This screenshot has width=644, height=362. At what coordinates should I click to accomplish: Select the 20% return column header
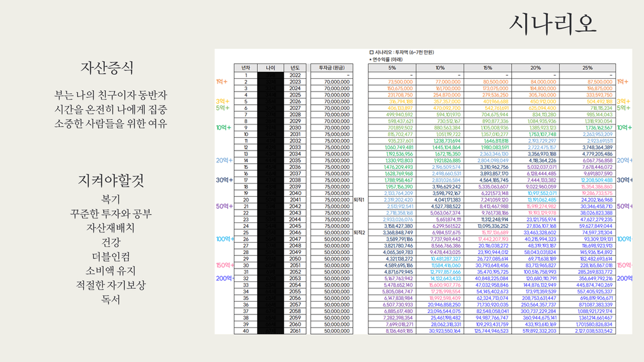click(x=535, y=68)
